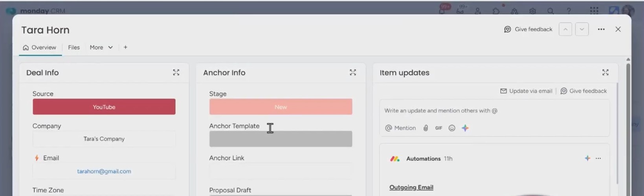Open the item's three-dot more options menu
Screen dimensions: 644x196
click(601, 29)
